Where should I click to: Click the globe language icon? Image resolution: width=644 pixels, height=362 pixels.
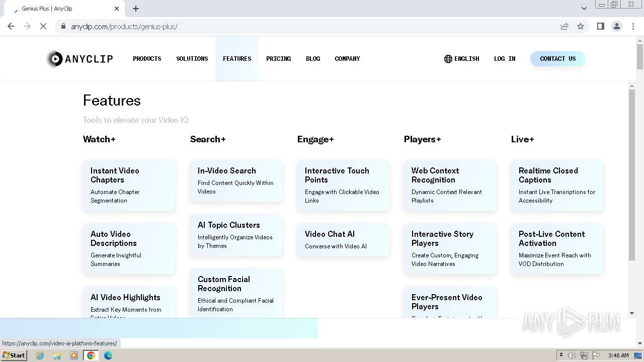click(448, 59)
